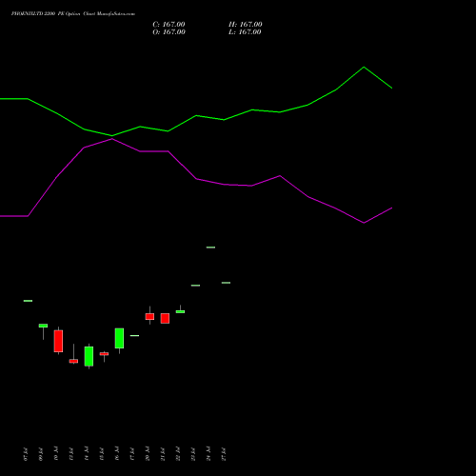Select the highest green dash on 24 Jul

pyautogui.click(x=210, y=248)
